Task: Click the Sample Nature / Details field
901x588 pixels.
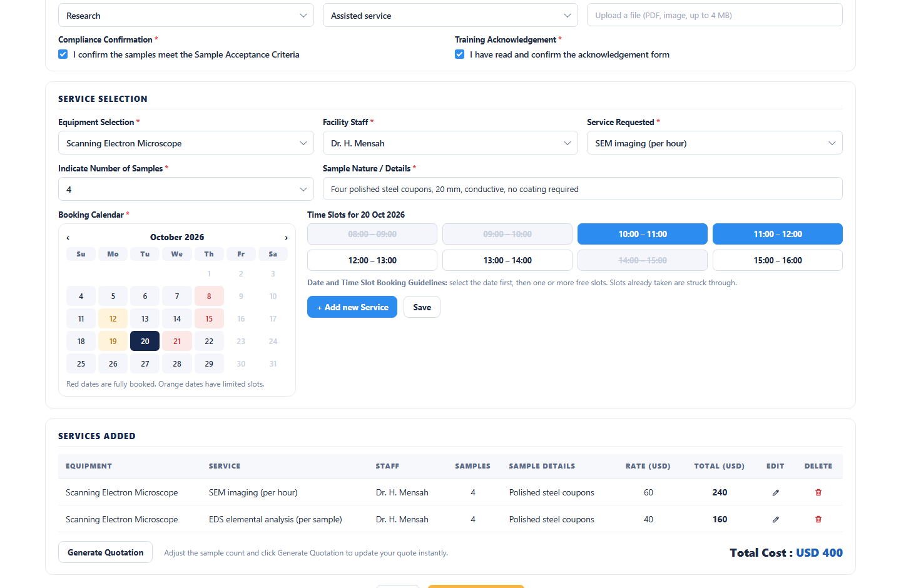Action: click(583, 189)
